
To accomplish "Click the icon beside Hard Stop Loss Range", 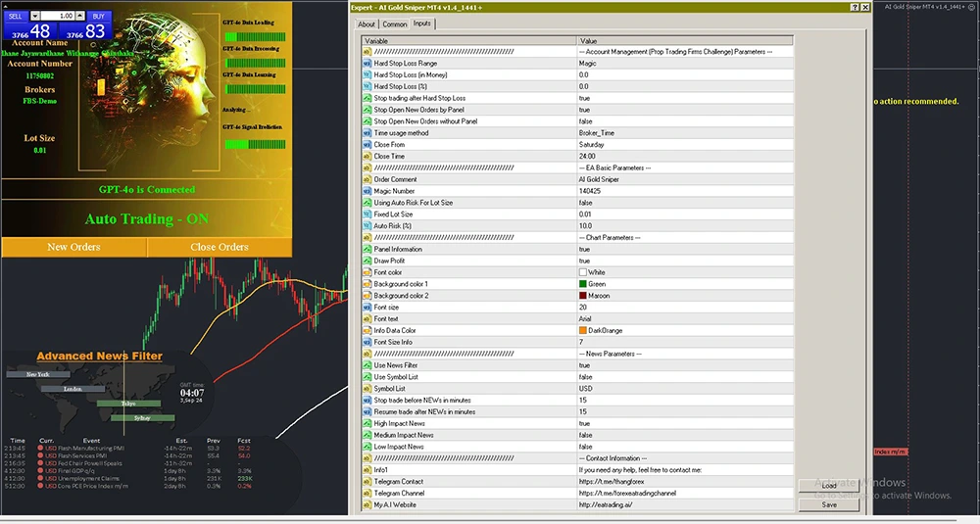I will tap(367, 63).
